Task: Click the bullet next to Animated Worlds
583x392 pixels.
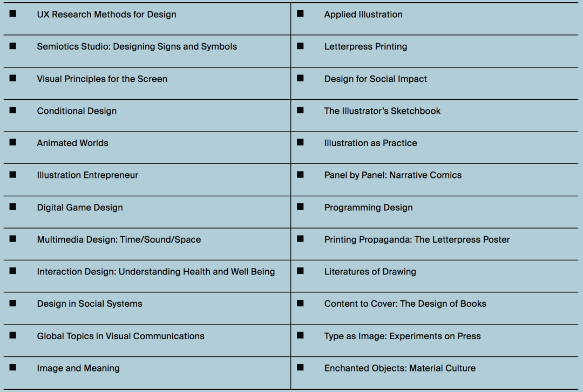Action: 13,142
